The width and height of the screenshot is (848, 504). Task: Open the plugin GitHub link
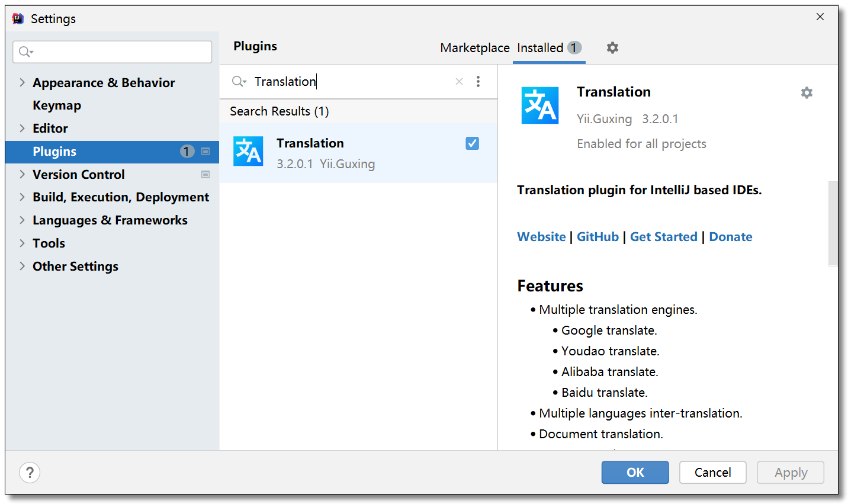tap(598, 237)
